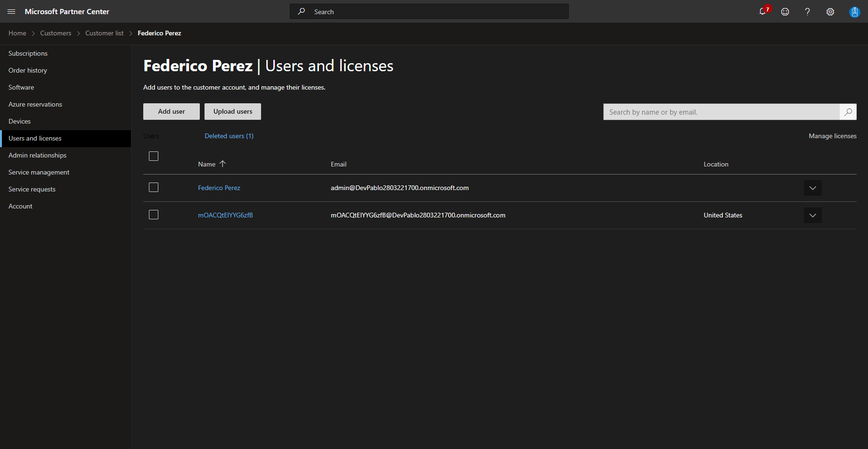
Task: Open Account in the sidebar
Action: (x=66, y=206)
